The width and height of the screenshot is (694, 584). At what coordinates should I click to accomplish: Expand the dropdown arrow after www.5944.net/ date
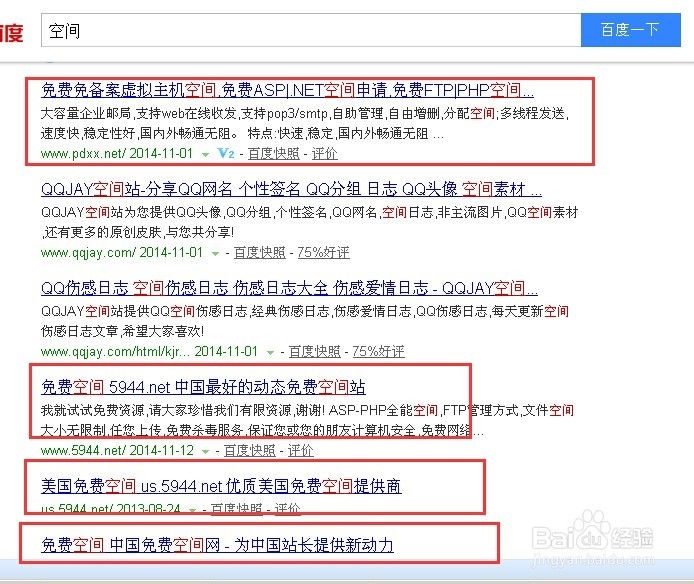click(x=205, y=452)
